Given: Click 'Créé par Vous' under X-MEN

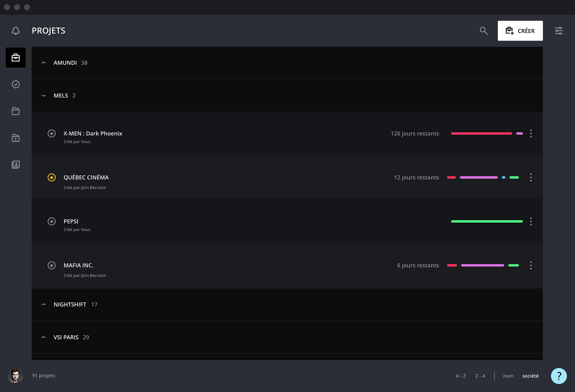Looking at the screenshot, I should pyautogui.click(x=77, y=142).
